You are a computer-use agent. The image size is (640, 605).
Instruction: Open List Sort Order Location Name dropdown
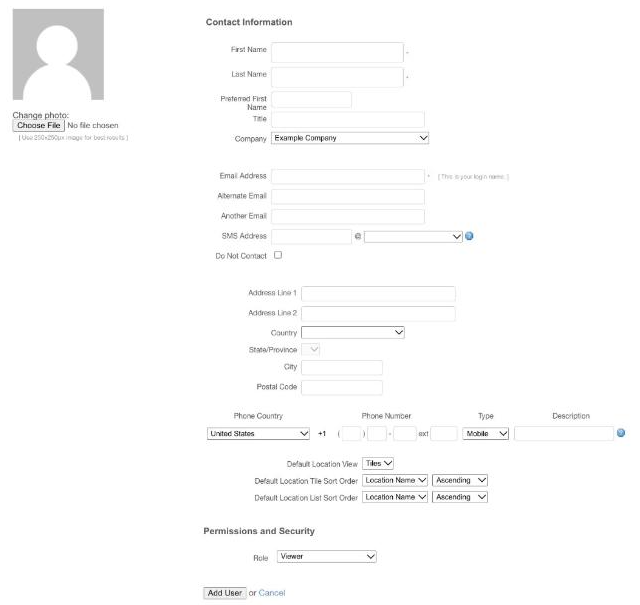(395, 497)
